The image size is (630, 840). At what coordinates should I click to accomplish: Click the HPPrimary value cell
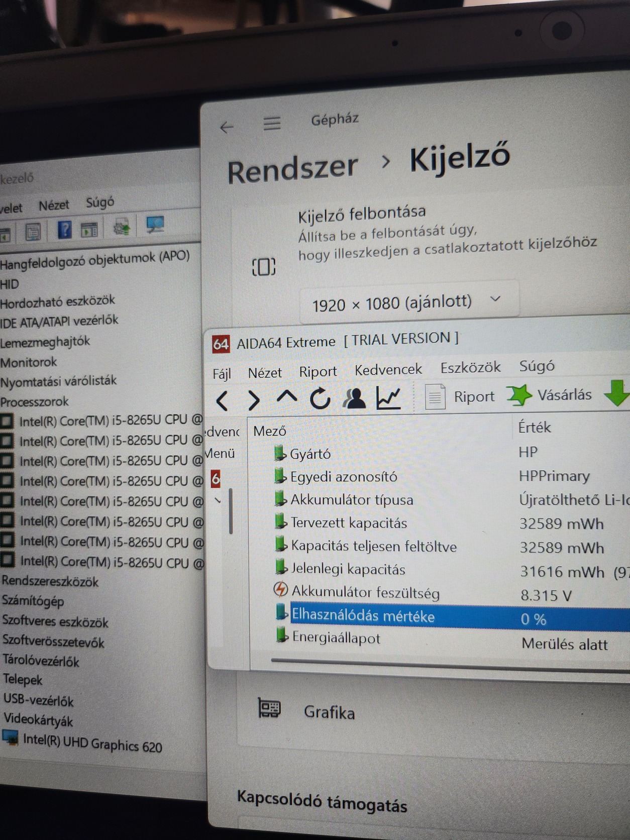[554, 475]
